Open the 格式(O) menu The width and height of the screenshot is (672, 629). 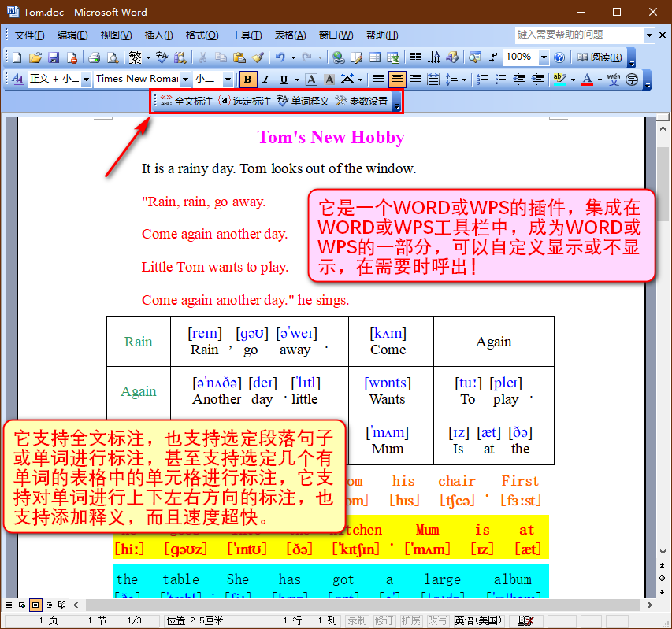202,35
